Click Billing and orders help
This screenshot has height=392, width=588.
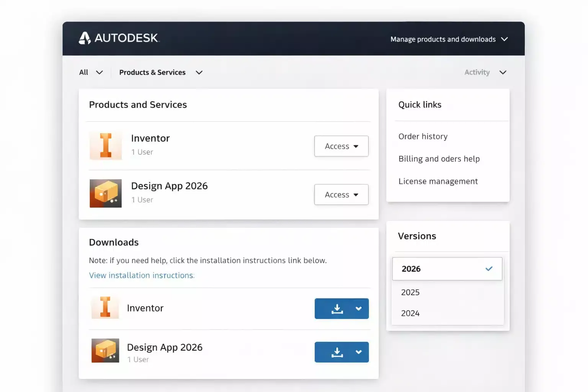point(439,158)
